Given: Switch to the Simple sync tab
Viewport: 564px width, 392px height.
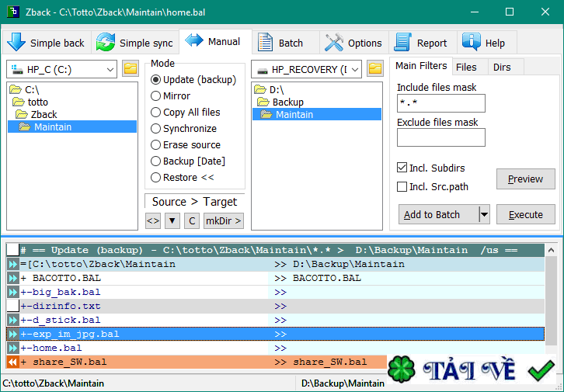Looking at the screenshot, I should click(x=135, y=43).
